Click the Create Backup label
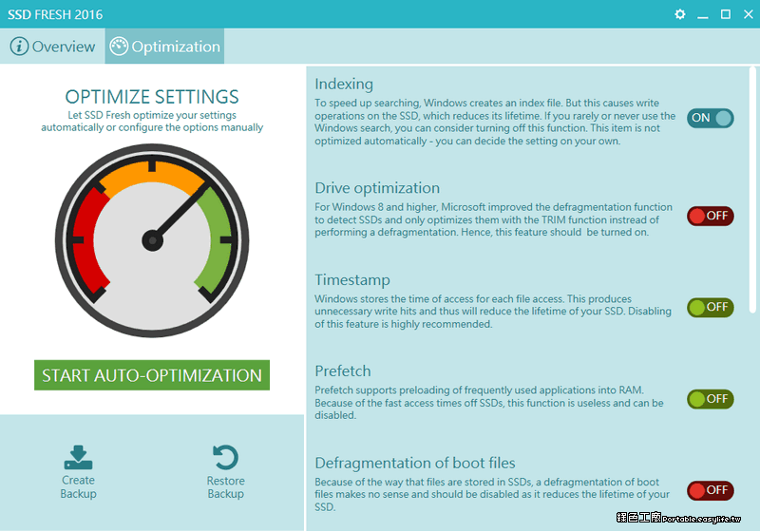Viewport: 760px width, 532px height. coord(78,487)
